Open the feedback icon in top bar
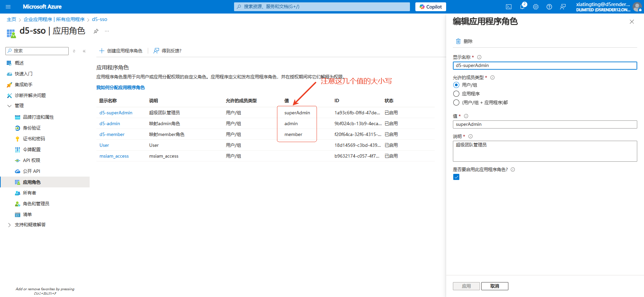644x297 pixels. coord(563,7)
